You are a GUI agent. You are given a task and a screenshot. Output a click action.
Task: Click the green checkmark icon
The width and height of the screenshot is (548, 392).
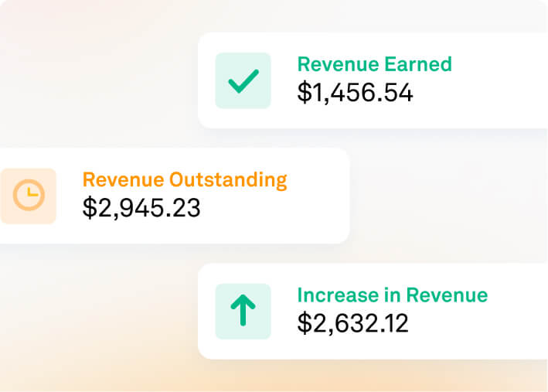(x=243, y=81)
